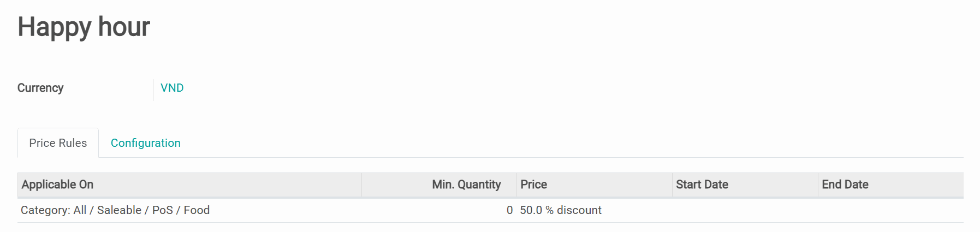Screen dimensions: 980x232
Task: Click the minimum quantity value 0
Action: [509, 210]
